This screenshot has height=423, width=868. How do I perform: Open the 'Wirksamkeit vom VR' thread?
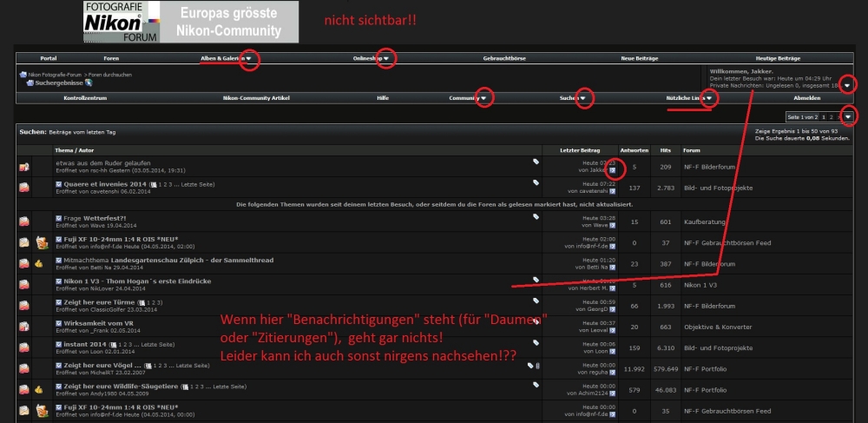(99, 323)
